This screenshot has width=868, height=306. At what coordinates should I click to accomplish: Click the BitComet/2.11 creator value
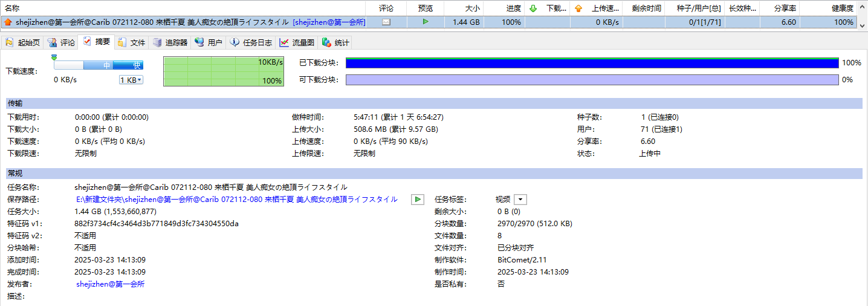[x=522, y=259]
